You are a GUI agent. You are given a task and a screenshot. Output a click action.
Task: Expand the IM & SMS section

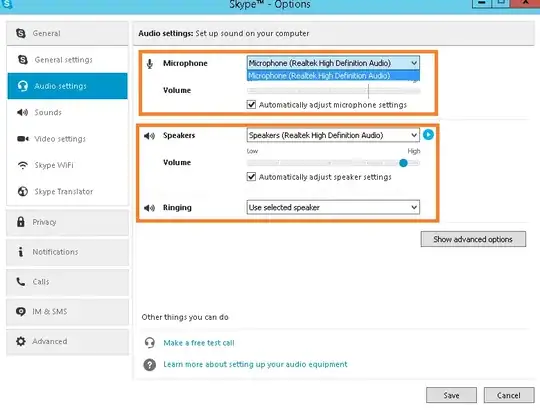(67, 312)
